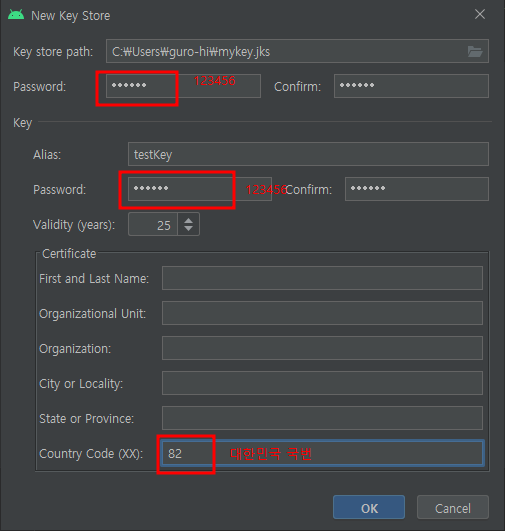Click the City or Locality field
Viewport: 505px width, 531px height.
pos(322,383)
